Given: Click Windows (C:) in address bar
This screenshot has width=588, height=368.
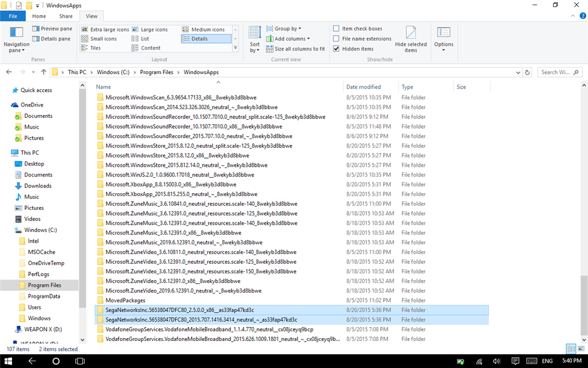Looking at the screenshot, I should [x=113, y=72].
